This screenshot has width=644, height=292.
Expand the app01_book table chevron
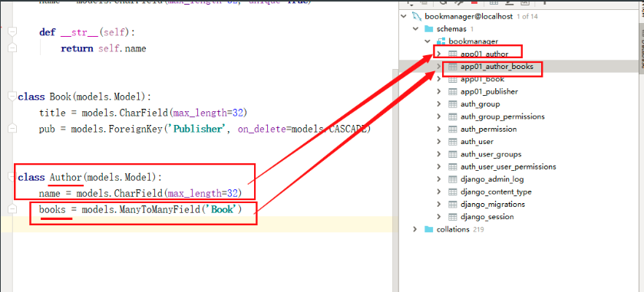tap(439, 79)
